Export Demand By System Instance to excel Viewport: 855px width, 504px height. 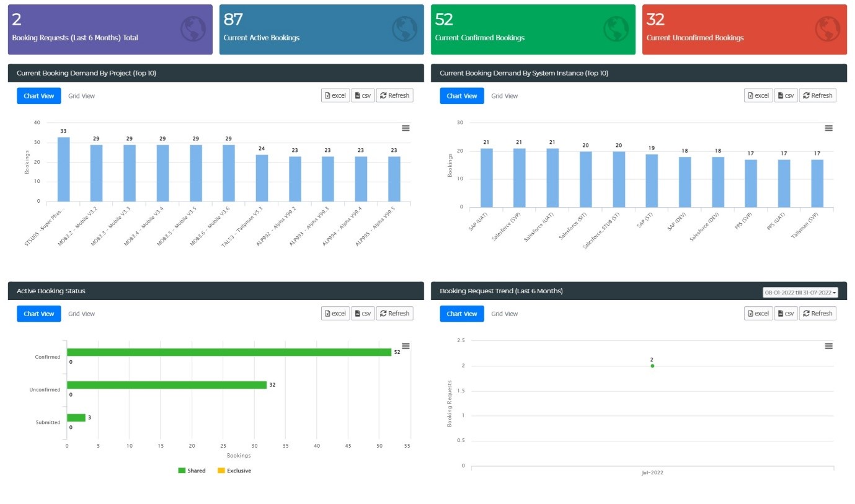click(x=758, y=95)
